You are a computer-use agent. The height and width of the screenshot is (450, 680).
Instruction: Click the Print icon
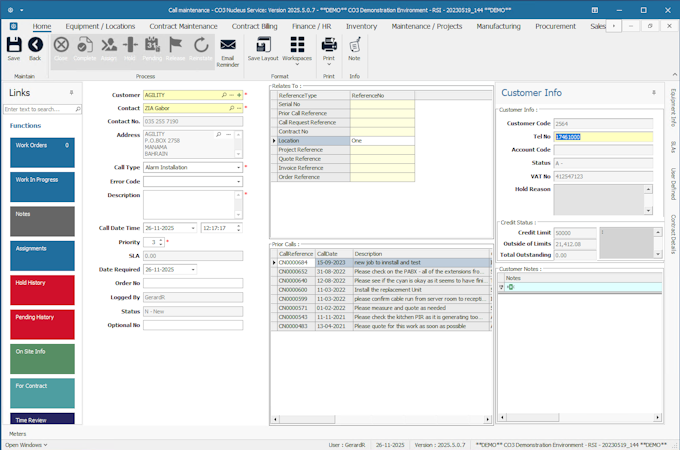[328, 45]
